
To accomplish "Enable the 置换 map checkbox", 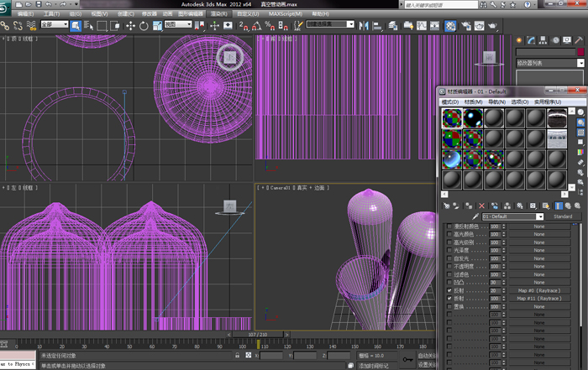I will (x=449, y=306).
